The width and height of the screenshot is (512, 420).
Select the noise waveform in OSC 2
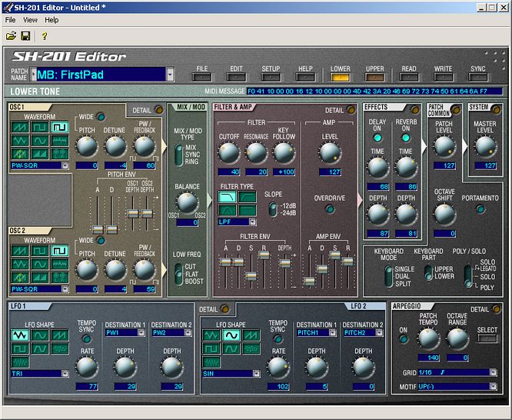click(59, 264)
